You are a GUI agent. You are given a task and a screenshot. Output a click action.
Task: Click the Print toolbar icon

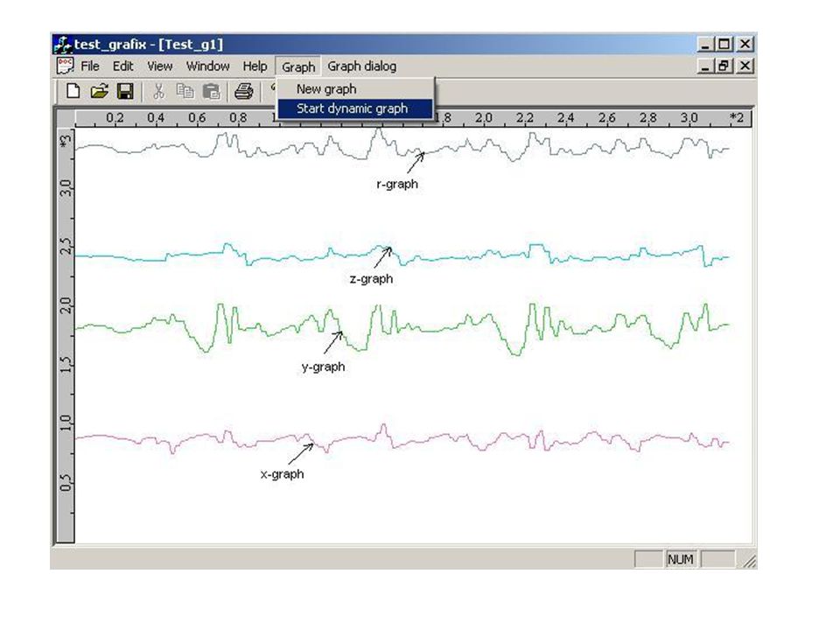tap(244, 91)
